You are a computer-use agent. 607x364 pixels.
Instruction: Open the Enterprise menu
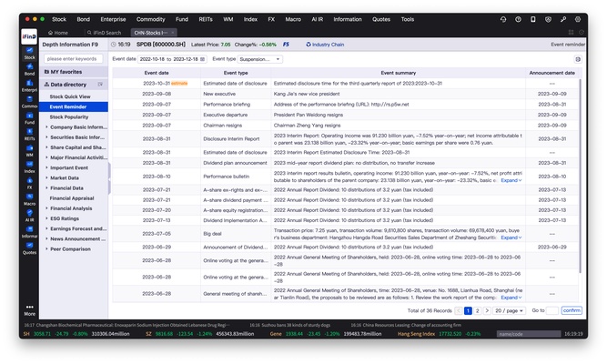[x=113, y=19]
